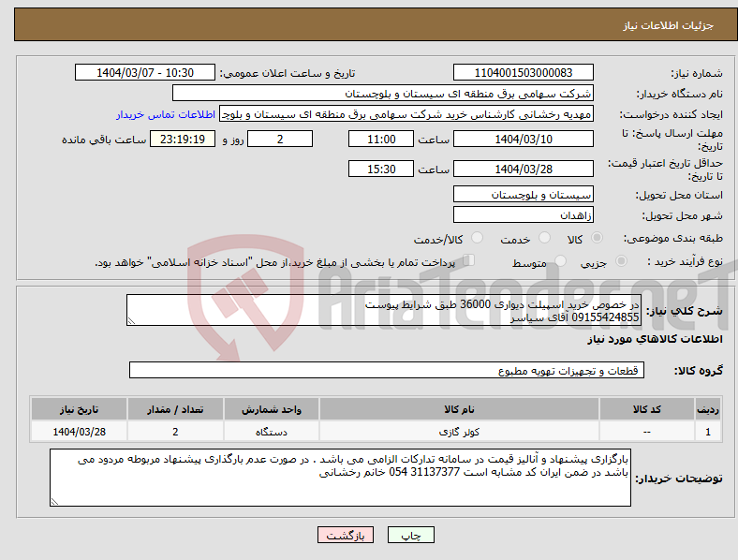This screenshot has height=560, width=738.
Task: Click the goods code cell showing --
Action: tap(647, 432)
